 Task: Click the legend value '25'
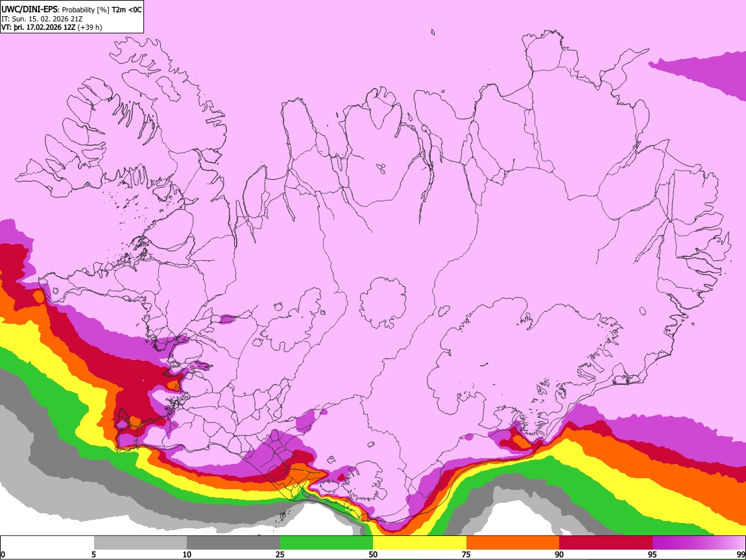(x=280, y=554)
